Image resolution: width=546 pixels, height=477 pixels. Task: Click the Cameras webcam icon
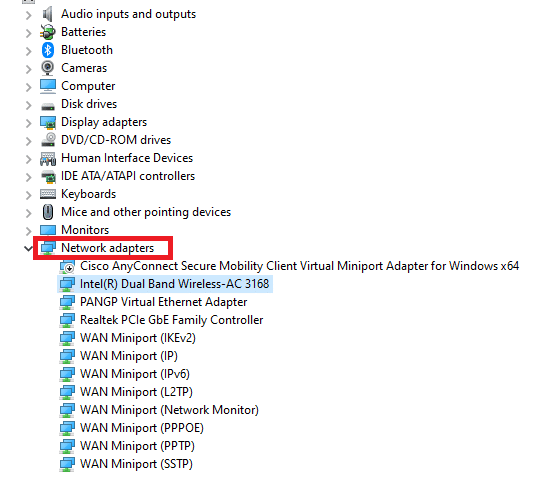(x=47, y=68)
